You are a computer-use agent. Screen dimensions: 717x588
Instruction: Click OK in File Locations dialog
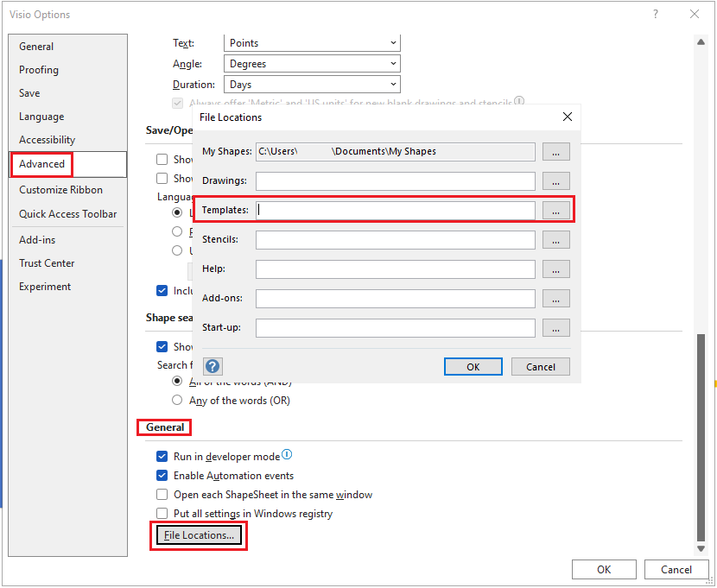click(473, 367)
